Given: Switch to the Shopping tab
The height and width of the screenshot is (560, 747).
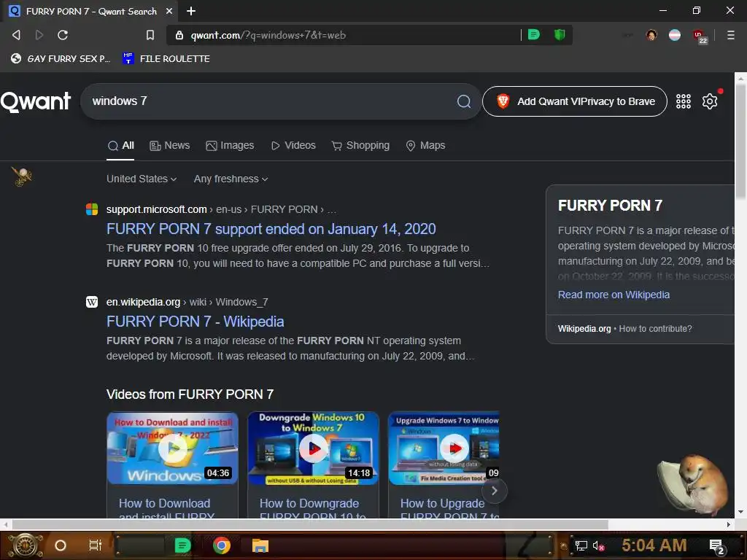Looking at the screenshot, I should [360, 146].
